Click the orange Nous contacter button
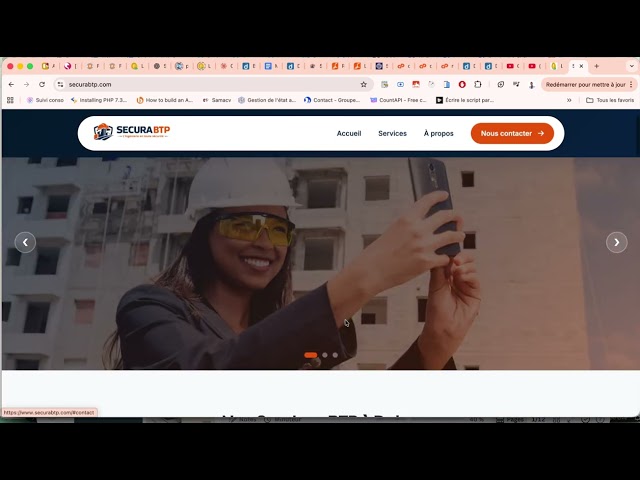640x480 pixels. click(x=512, y=133)
